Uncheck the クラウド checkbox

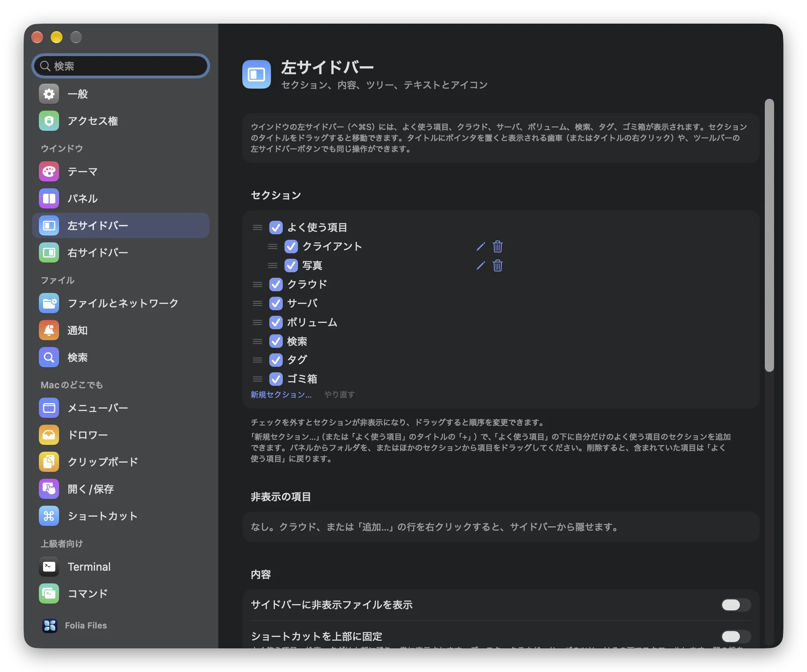(x=276, y=285)
